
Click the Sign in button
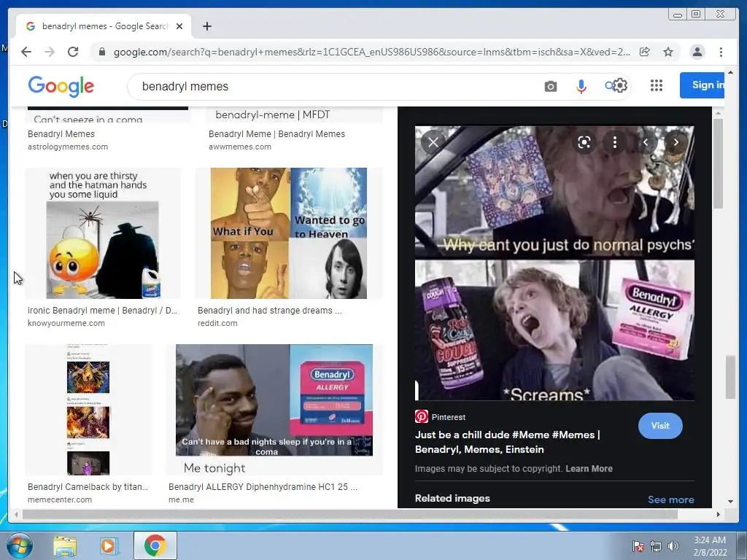[703, 85]
